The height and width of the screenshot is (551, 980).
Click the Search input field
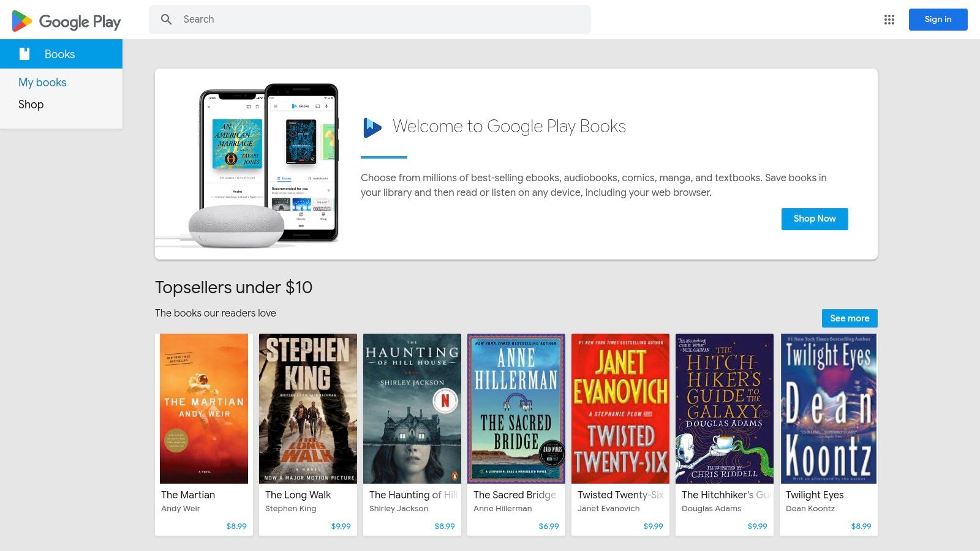click(367, 19)
